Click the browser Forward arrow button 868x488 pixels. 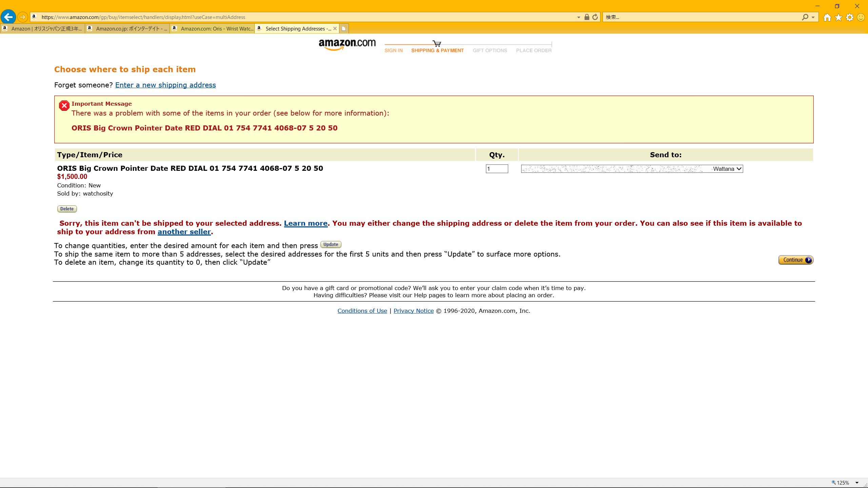(22, 17)
